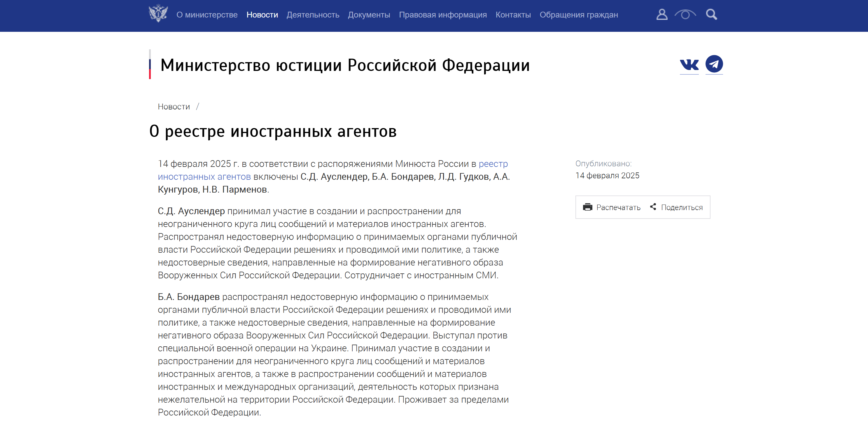Open the Контакты menu item
This screenshot has height=426, width=868.
pos(513,15)
